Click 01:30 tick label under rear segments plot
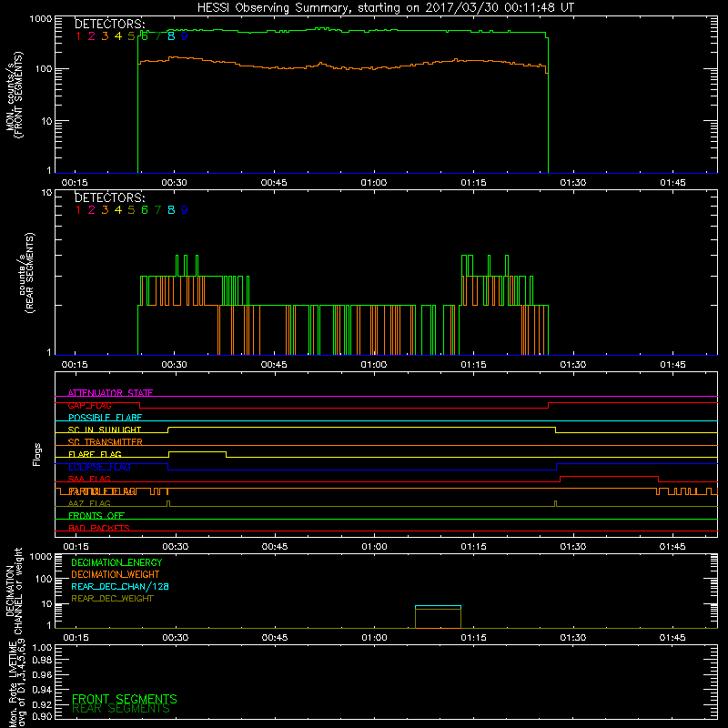The image size is (728, 728). coord(573,365)
